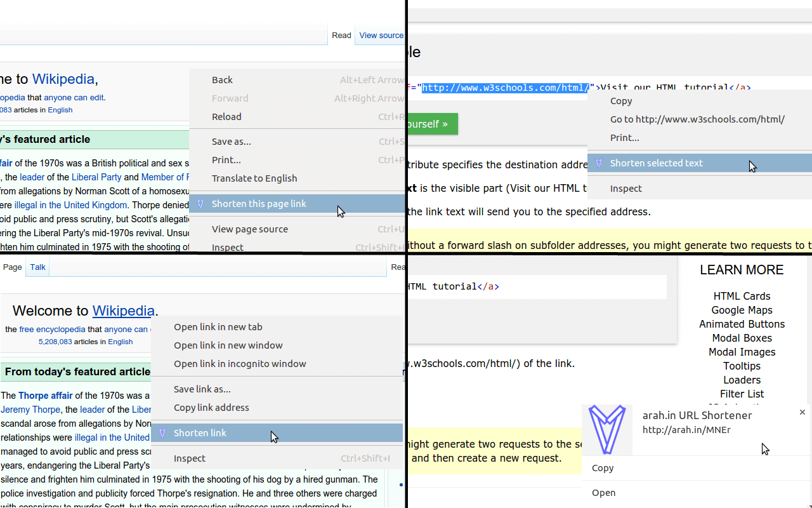Click "Copy" in the shortener popup
The image size is (812, 508).
pos(602,467)
